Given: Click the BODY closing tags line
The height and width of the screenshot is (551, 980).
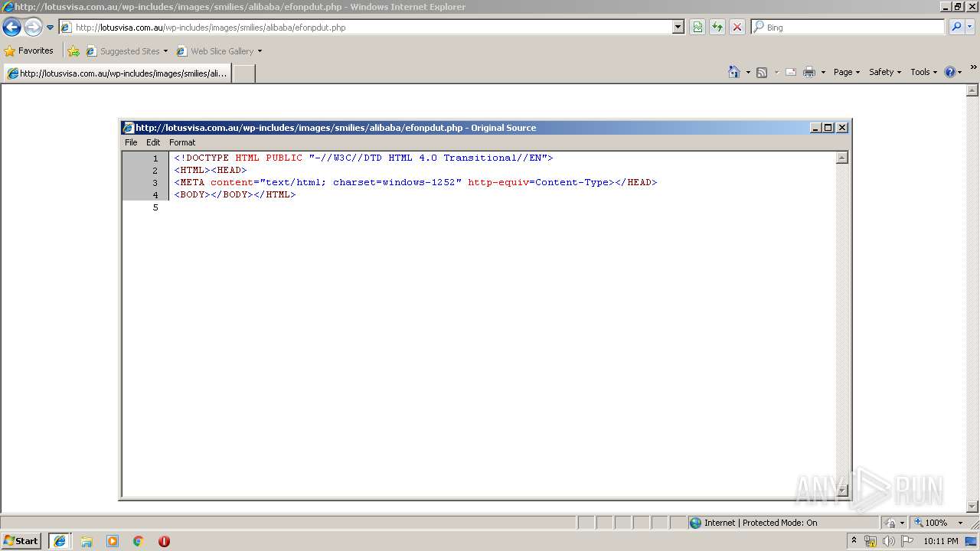Looking at the screenshot, I should (235, 194).
